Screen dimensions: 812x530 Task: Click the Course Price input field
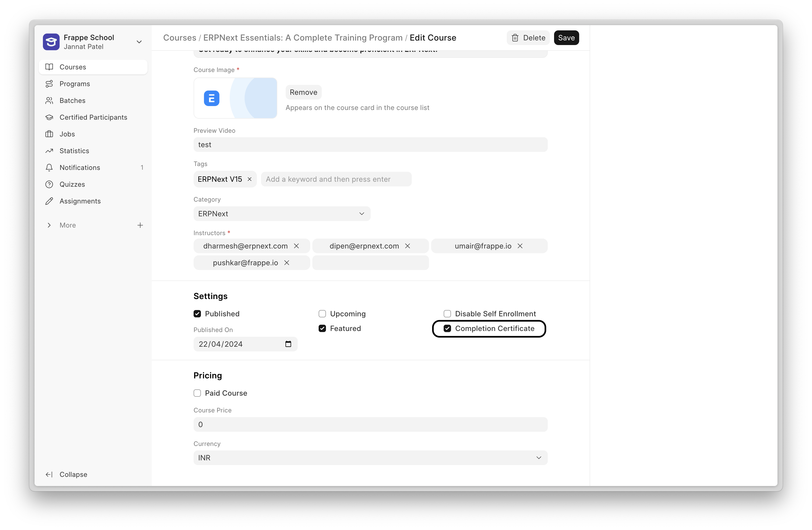[370, 424]
